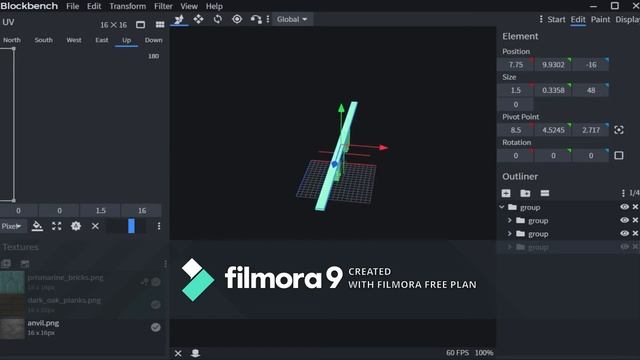Click the anvil.png texture thumbnail
Image resolution: width=640 pixels, height=360 pixels.
(x=12, y=329)
